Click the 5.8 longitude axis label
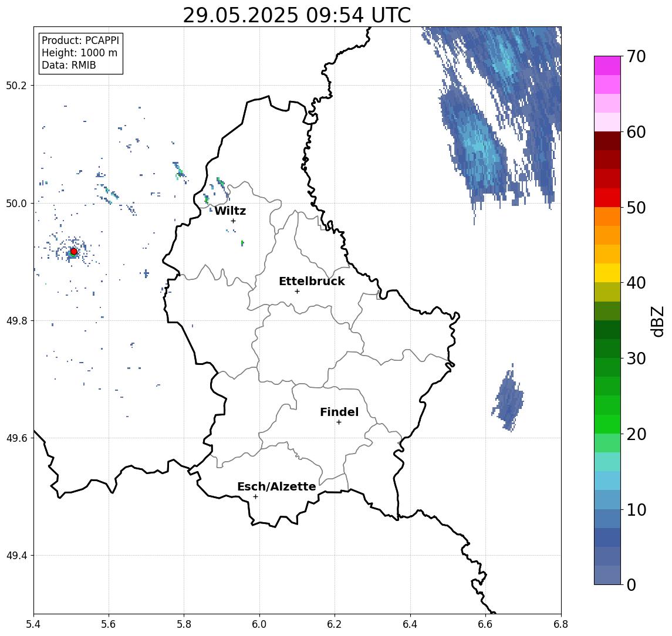The width and height of the screenshot is (672, 636). [x=184, y=624]
